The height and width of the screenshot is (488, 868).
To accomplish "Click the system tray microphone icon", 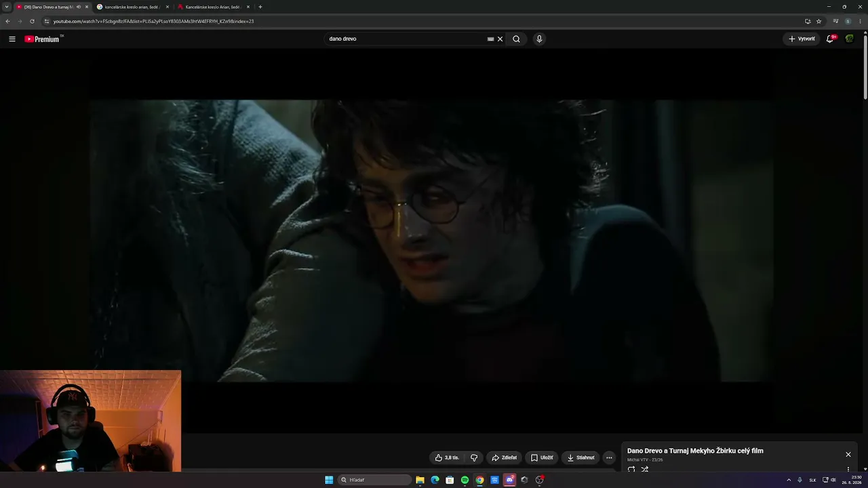I will click(x=800, y=480).
